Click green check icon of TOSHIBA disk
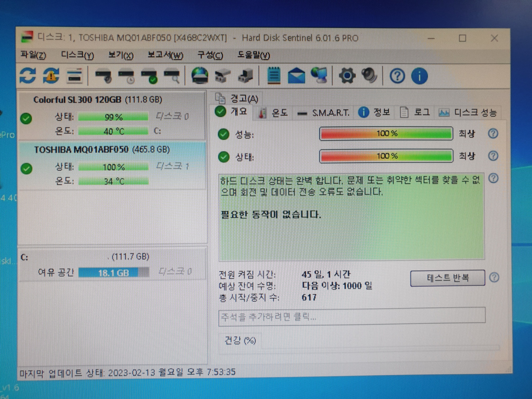 tap(27, 169)
